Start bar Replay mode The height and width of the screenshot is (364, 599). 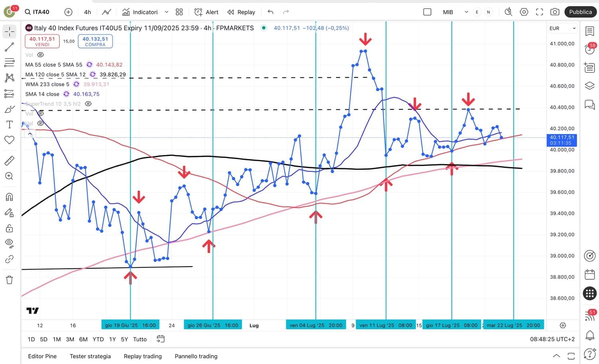[241, 12]
